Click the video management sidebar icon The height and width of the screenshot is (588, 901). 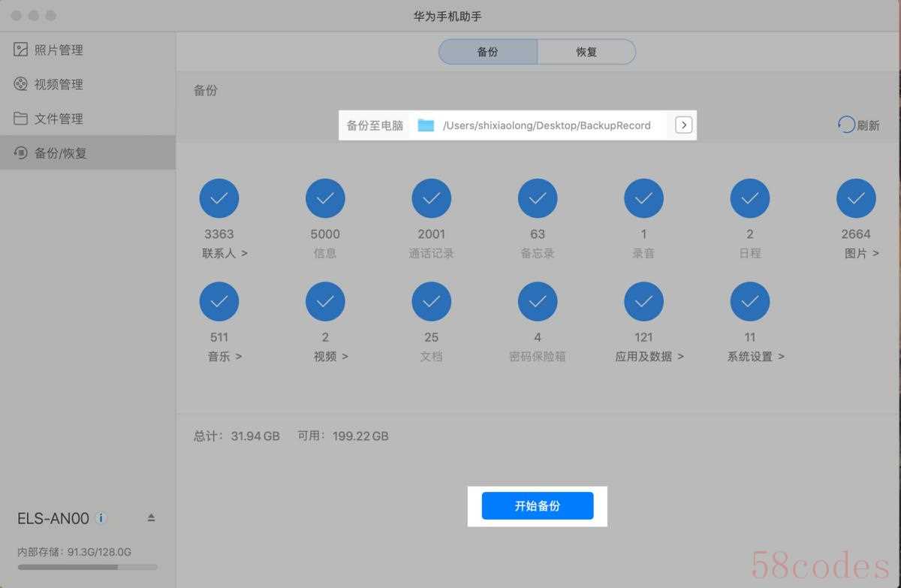21,84
